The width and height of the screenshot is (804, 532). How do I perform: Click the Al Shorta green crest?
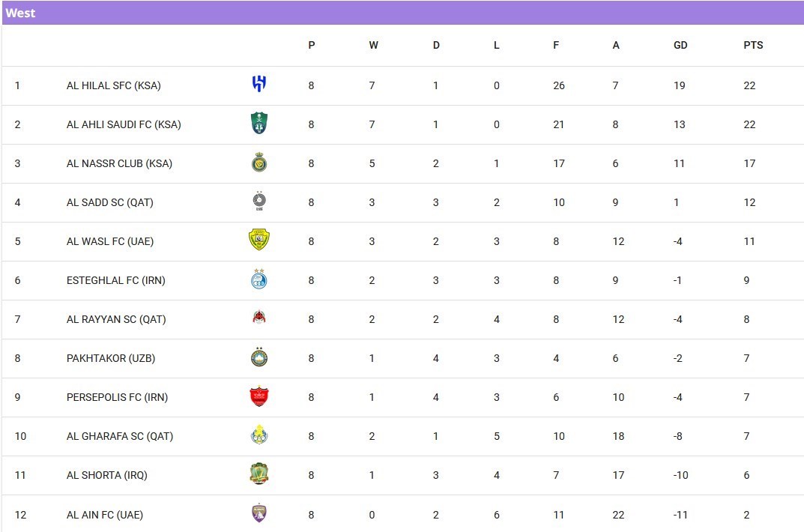[x=259, y=474]
